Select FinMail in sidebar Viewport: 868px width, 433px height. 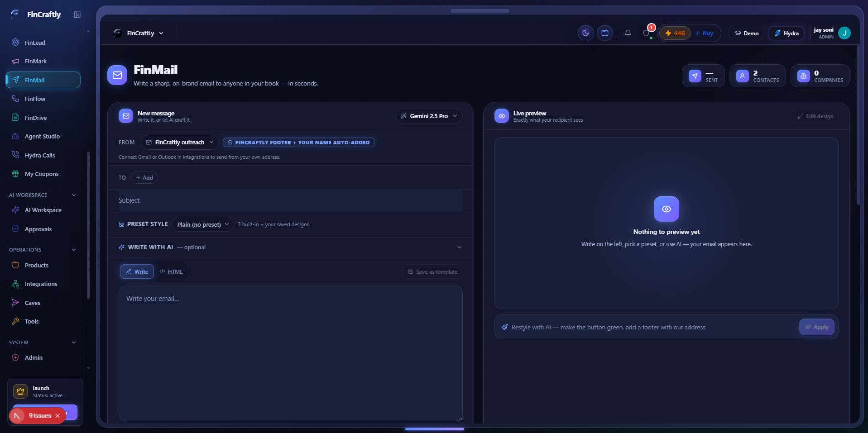point(43,80)
